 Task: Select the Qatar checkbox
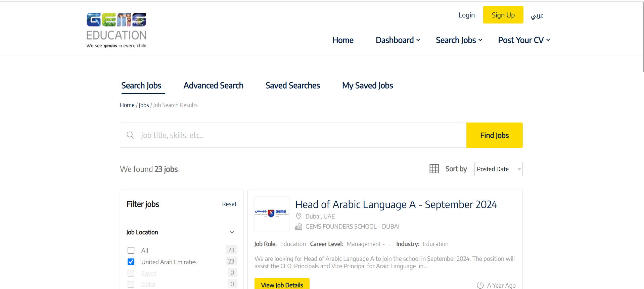(131, 284)
